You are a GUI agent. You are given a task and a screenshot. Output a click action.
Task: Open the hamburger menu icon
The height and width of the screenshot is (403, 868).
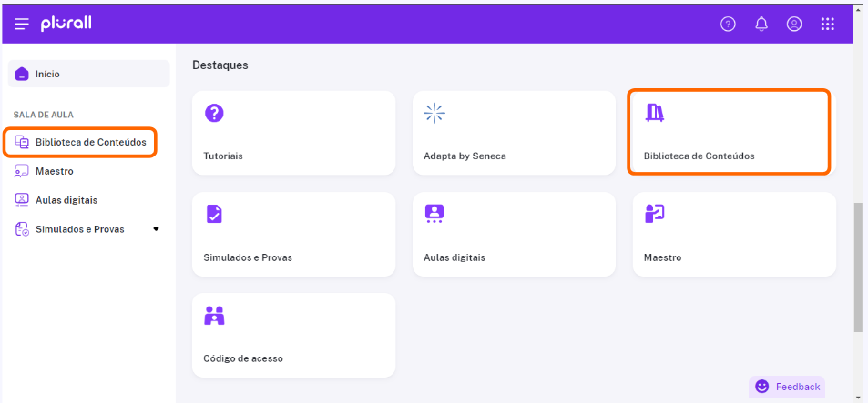[22, 24]
